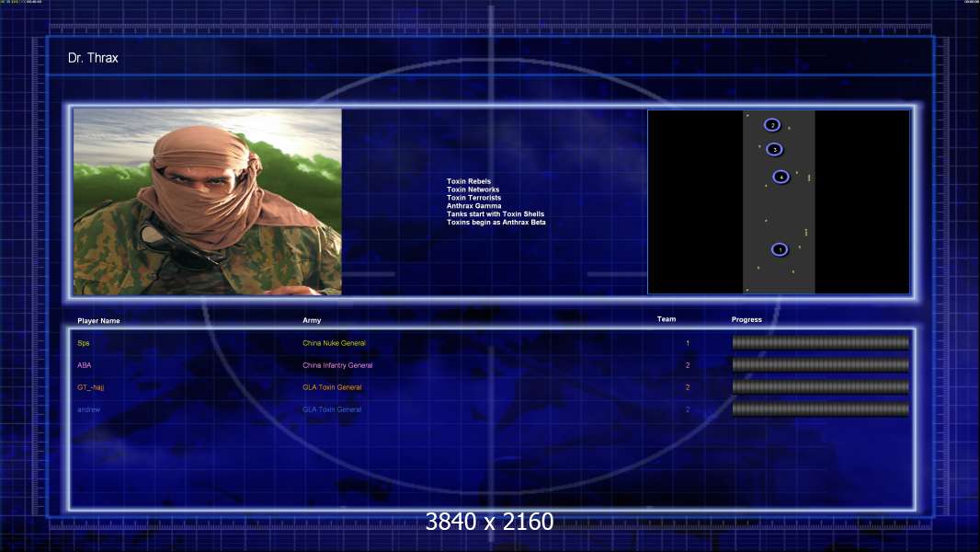Click player name ABA
The image size is (980, 552).
coord(85,365)
